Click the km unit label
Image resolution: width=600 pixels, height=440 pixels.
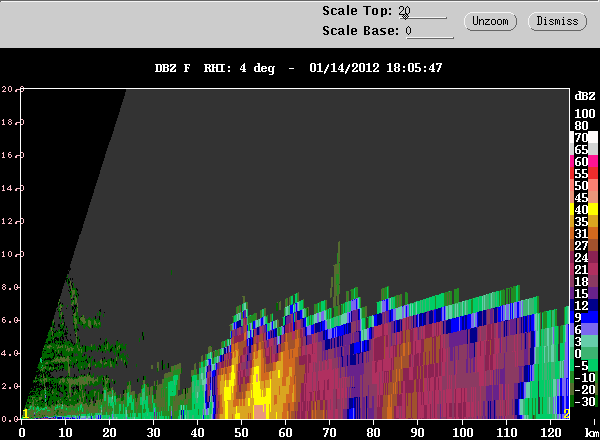point(592,433)
